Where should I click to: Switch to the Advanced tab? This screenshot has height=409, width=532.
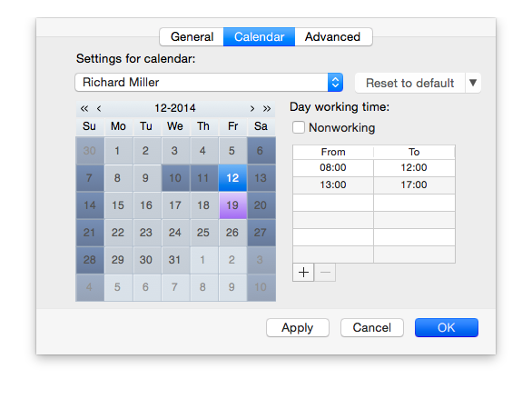(x=333, y=36)
